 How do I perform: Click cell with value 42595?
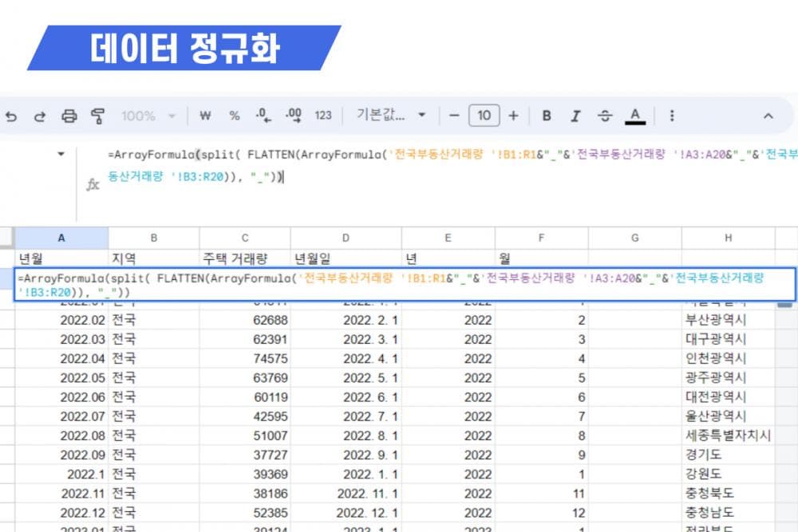point(245,416)
